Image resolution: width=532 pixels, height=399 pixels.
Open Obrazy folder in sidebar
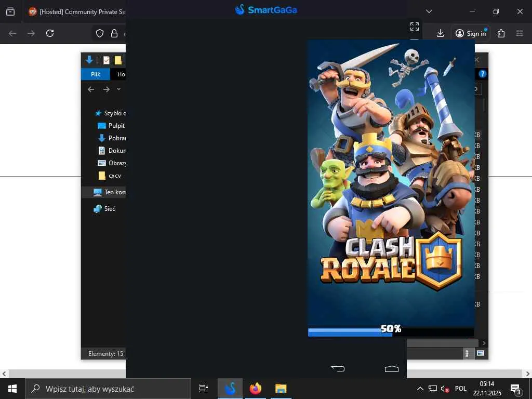[111, 163]
